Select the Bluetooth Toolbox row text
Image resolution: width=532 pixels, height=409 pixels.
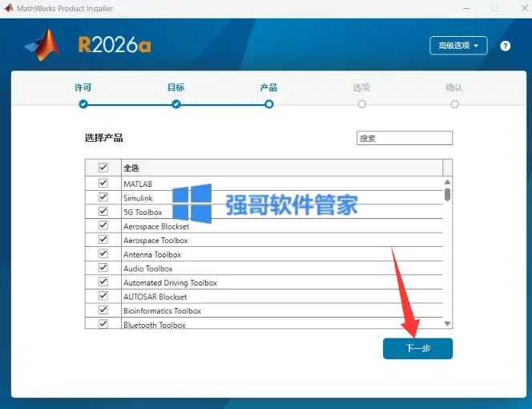(x=155, y=325)
